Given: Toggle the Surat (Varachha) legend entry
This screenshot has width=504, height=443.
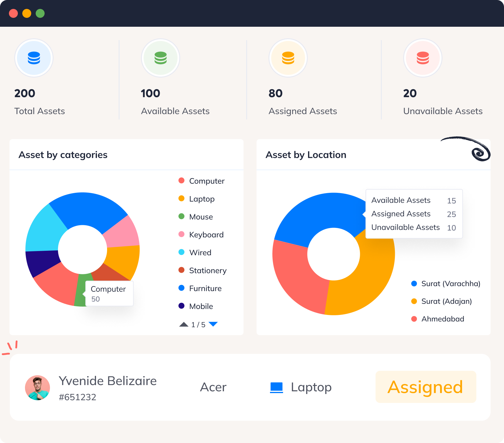Looking at the screenshot, I should pyautogui.click(x=445, y=284).
